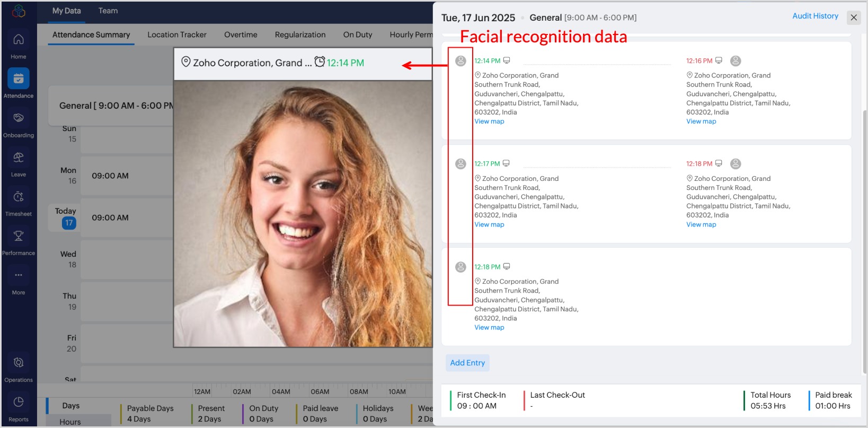Open the Attendance Summary tab
Image resolution: width=868 pixels, height=428 pixels.
pyautogui.click(x=91, y=34)
